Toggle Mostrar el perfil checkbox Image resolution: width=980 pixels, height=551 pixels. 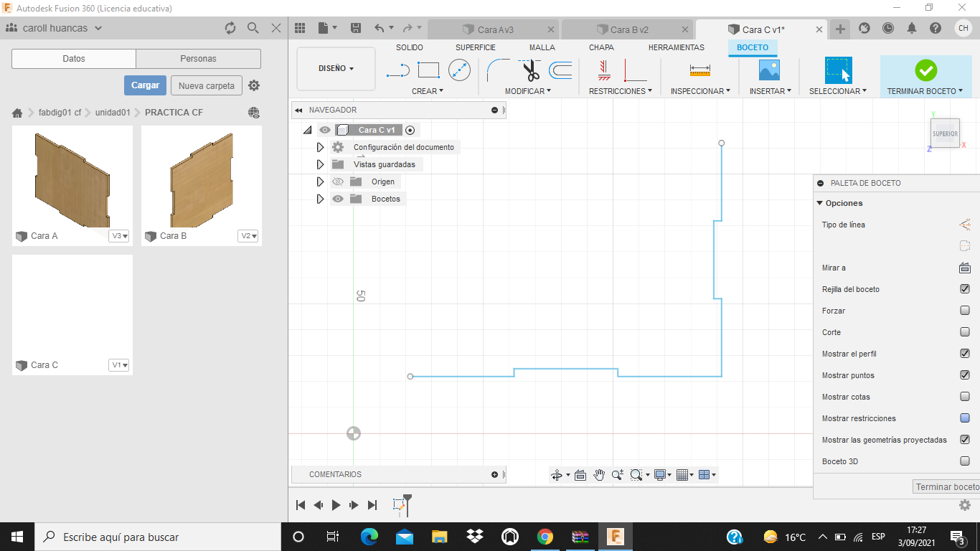tap(965, 354)
